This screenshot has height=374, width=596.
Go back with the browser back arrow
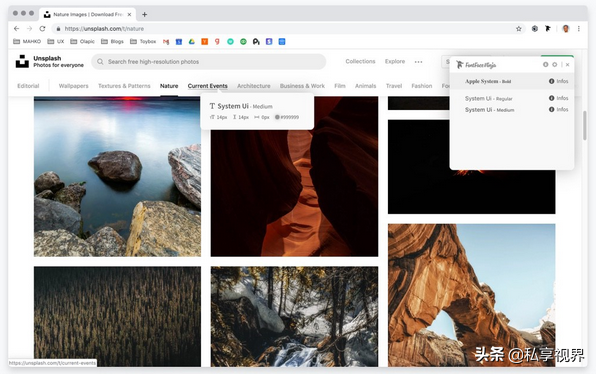pos(16,29)
